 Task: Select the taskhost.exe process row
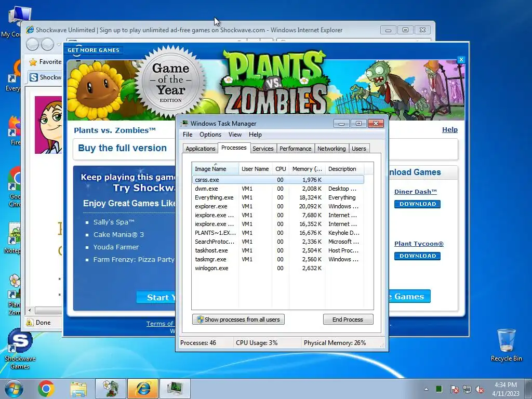(278, 250)
